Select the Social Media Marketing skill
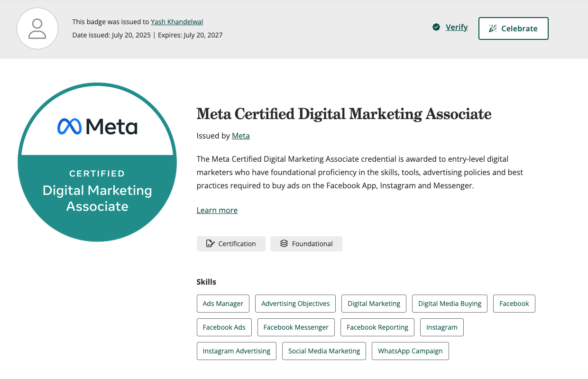 [324, 351]
